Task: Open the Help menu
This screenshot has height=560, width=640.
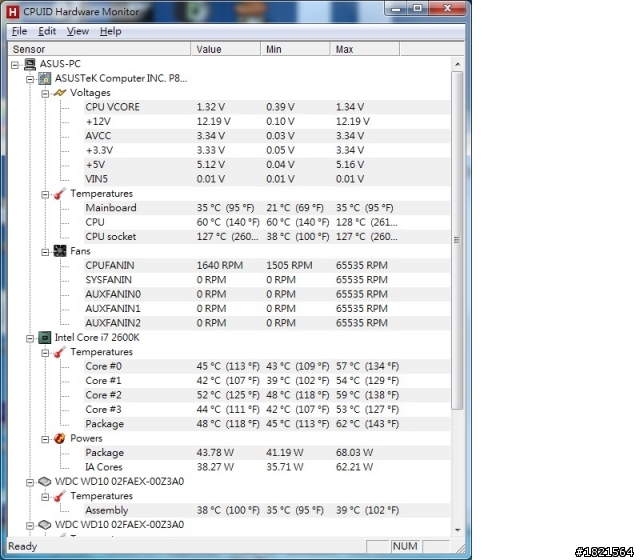Action: coord(111,31)
